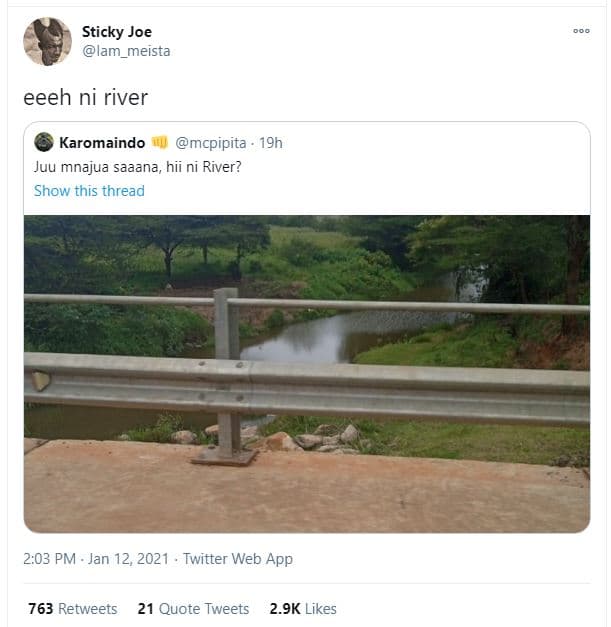The width and height of the screenshot is (611, 627).
Task: Click the 'eeeh ni river' tweet text
Action: [x=86, y=99]
